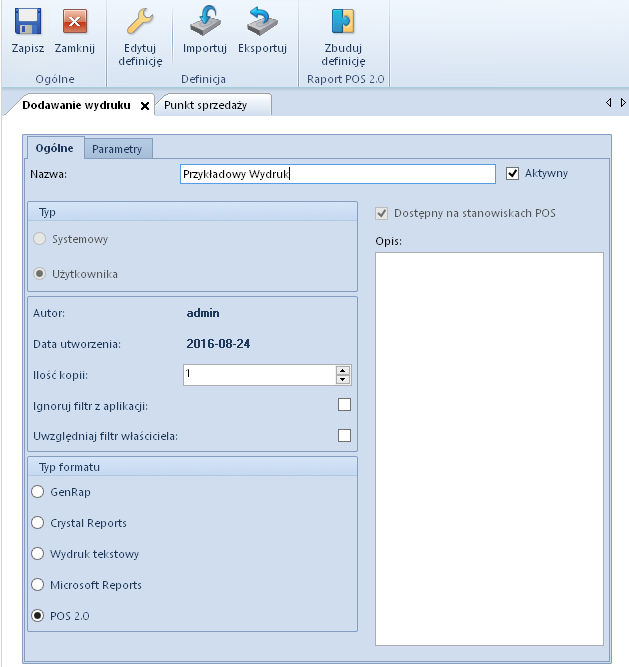629x667 pixels.
Task: Open the Parametry sub-tab
Action: [117, 149]
